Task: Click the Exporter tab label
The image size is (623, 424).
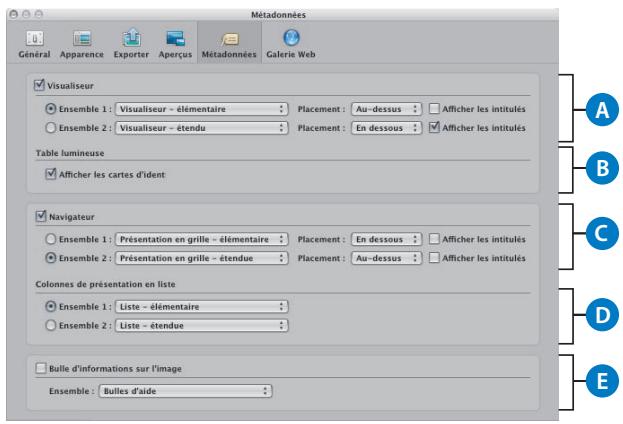Action: tap(131, 54)
